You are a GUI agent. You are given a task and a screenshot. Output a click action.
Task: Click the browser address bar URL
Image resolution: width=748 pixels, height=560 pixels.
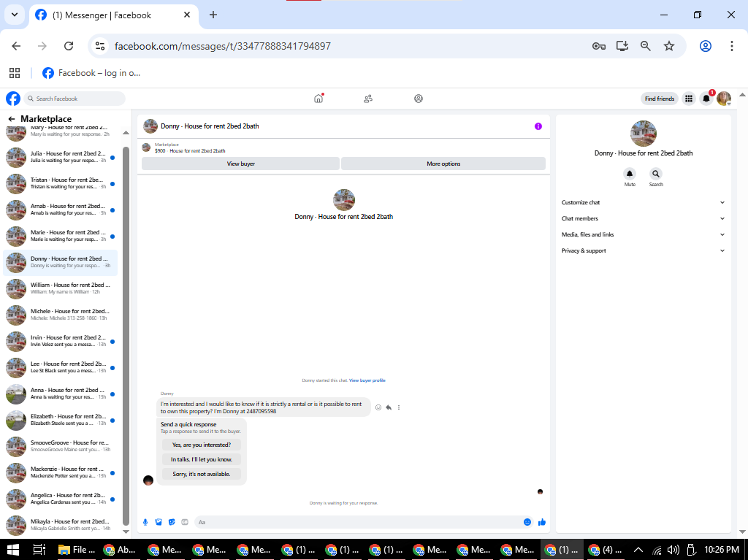coord(223,46)
